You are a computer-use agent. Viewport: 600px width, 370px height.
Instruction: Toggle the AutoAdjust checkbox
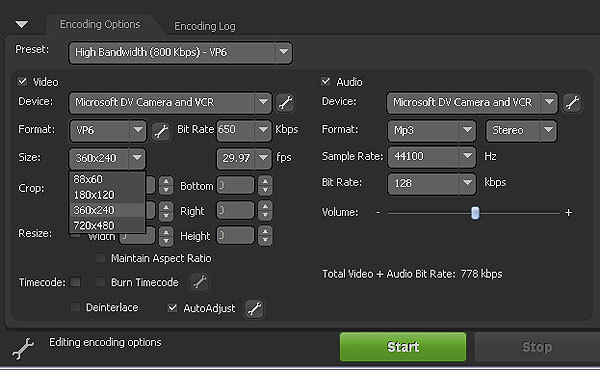[x=173, y=308]
